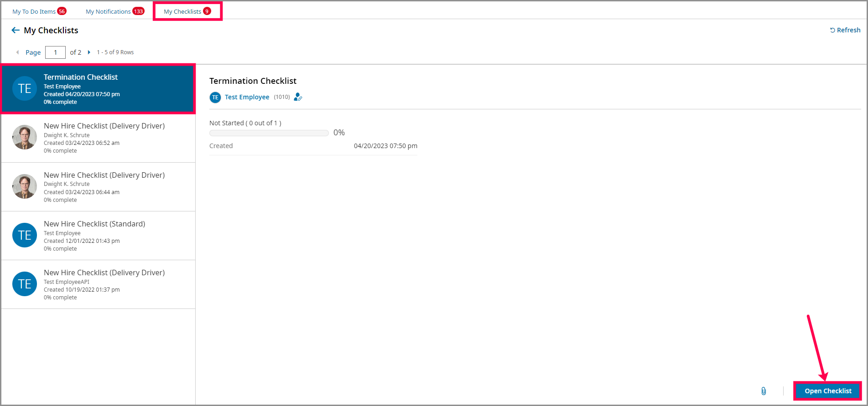The image size is (868, 406).
Task: Click the '1 - 5 of 9 Rows' text
Action: [x=115, y=52]
